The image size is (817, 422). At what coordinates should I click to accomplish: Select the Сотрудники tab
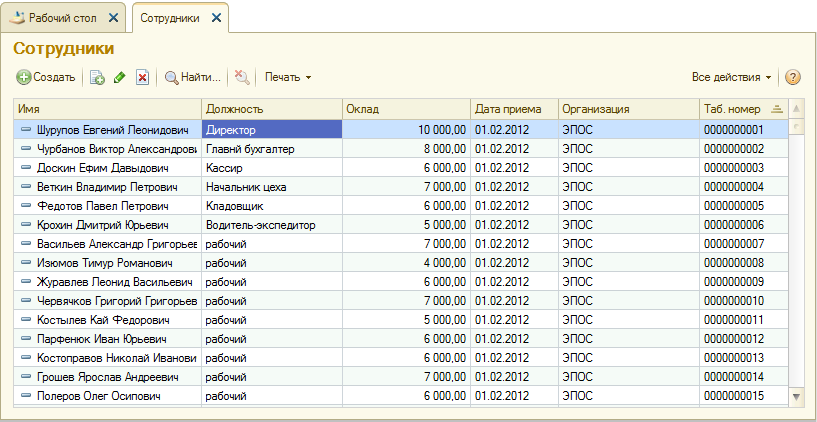click(170, 18)
